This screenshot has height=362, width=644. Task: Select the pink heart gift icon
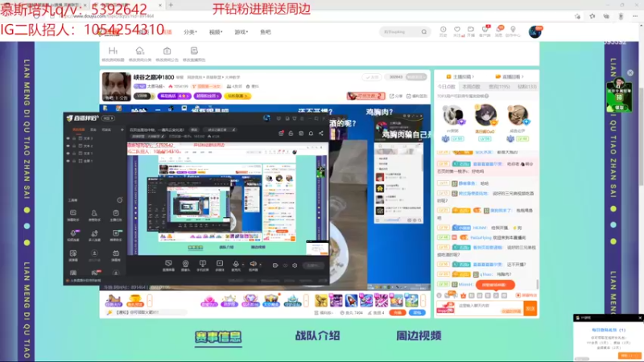208,301
